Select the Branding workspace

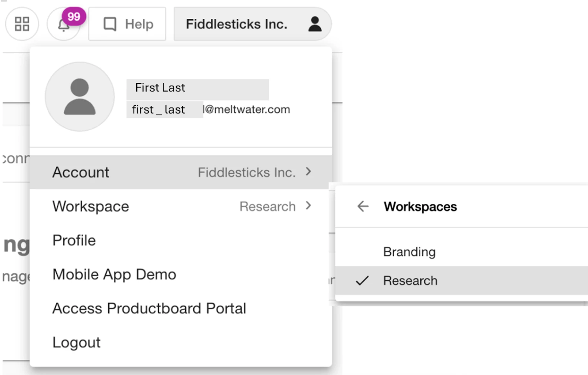tap(409, 252)
